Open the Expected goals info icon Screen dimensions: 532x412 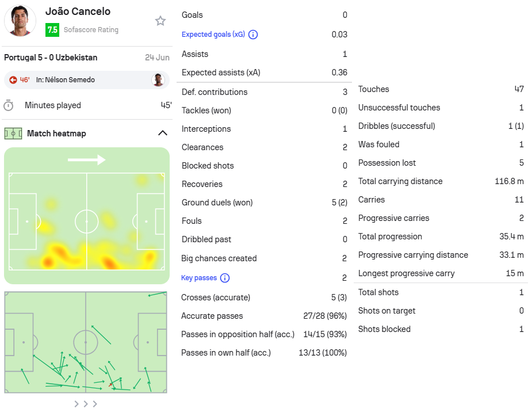click(x=253, y=35)
